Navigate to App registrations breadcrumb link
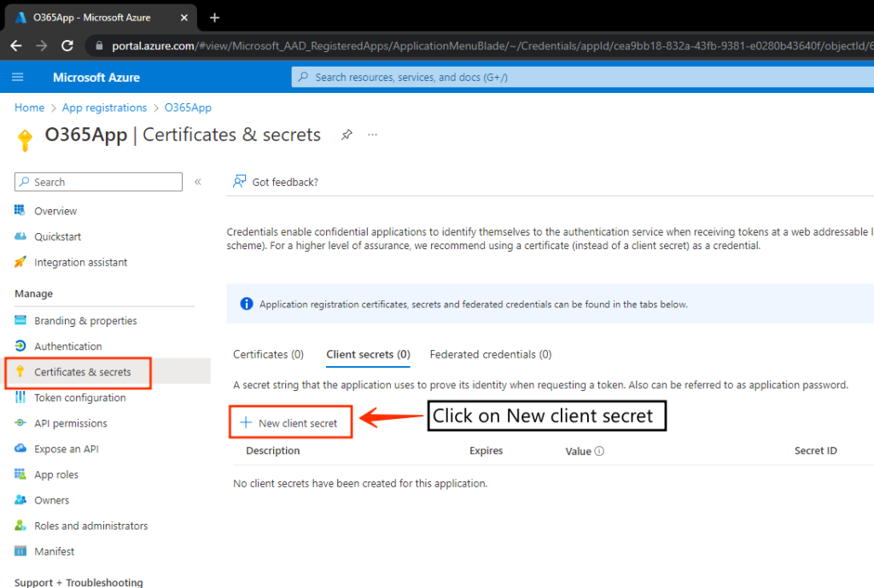 104,108
